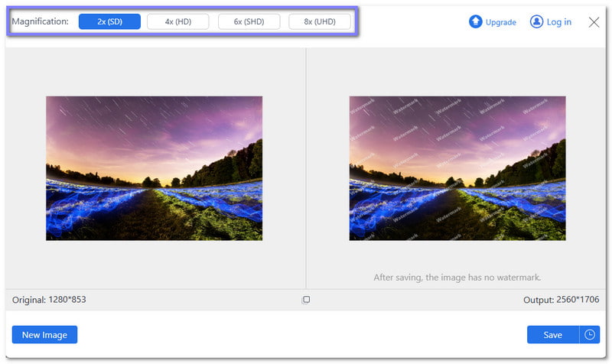Click the user profile icon
This screenshot has height=364, width=612.
click(x=536, y=22)
